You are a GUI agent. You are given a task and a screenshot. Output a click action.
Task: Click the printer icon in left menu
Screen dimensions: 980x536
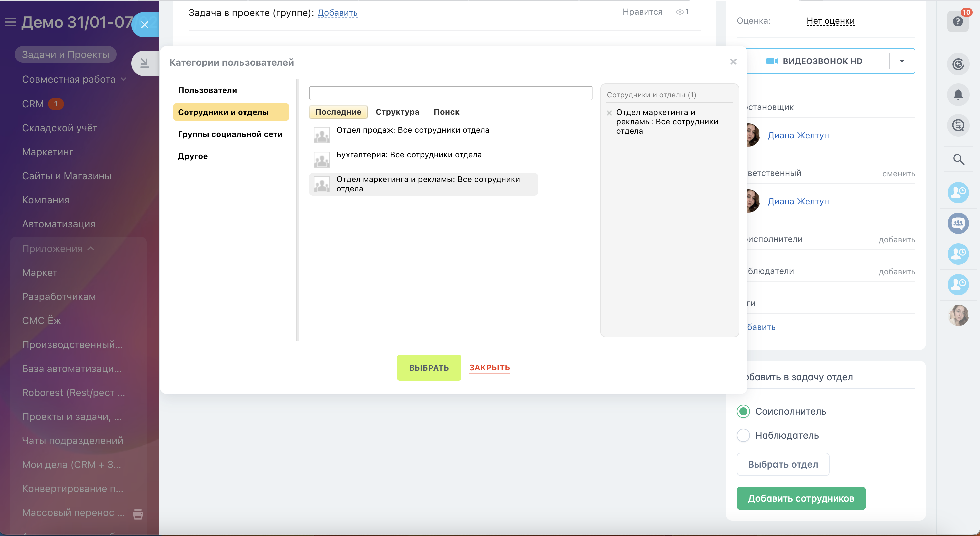[x=138, y=514]
